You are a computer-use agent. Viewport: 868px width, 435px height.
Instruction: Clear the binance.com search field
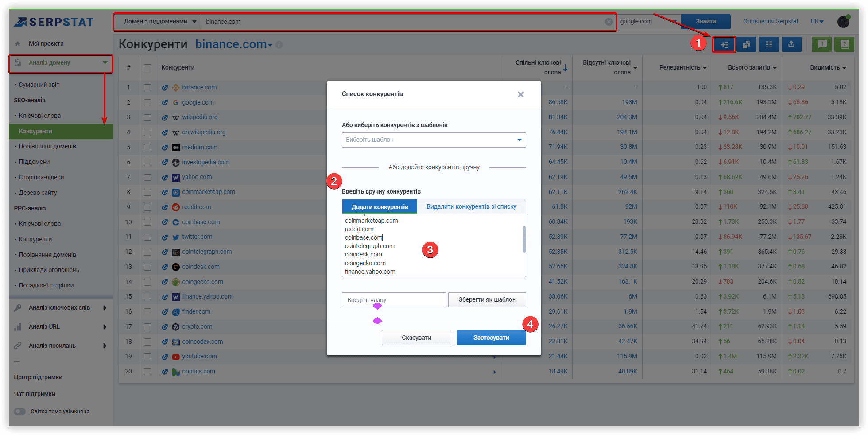pyautogui.click(x=609, y=22)
